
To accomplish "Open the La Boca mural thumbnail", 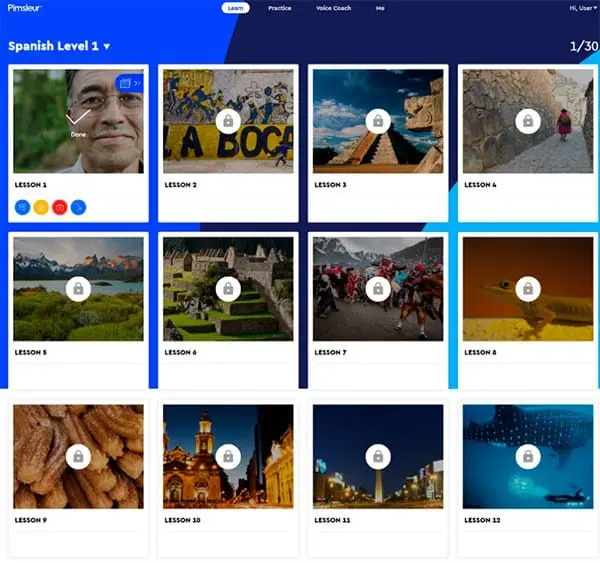I will coord(228,121).
